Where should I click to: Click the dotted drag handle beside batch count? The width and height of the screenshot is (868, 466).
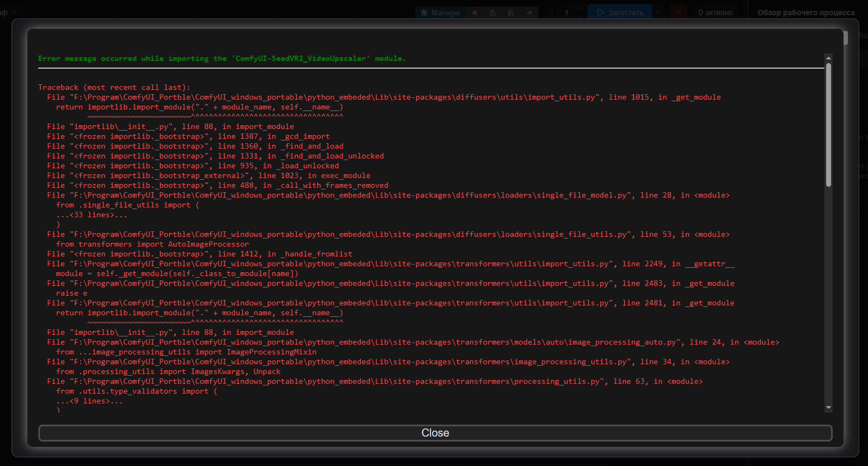click(x=550, y=13)
